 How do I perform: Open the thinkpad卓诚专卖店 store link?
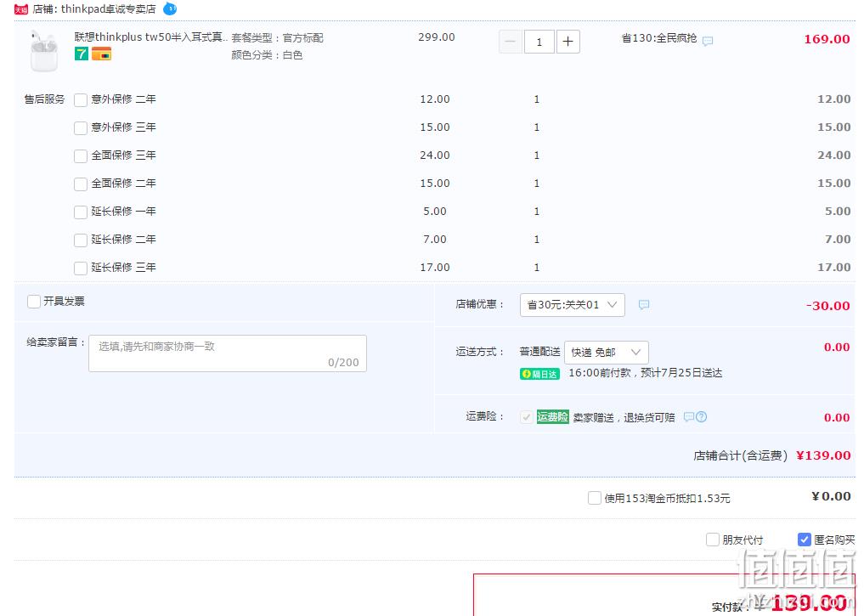(x=109, y=9)
